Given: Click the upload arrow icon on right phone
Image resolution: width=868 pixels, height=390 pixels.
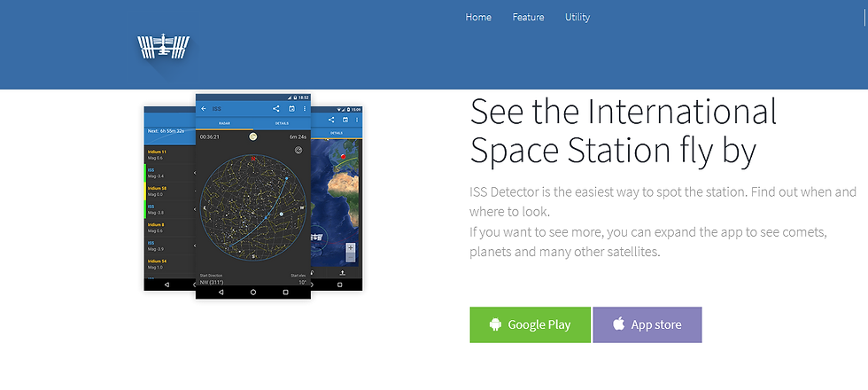Looking at the screenshot, I should click(344, 273).
